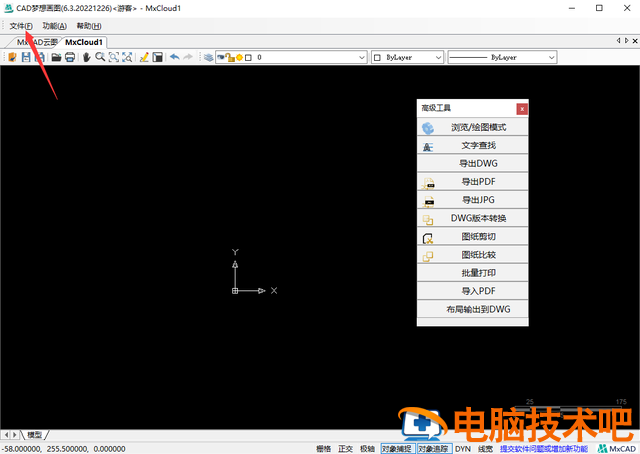This screenshot has width=640, height=454.
Task: Click the 布局输出到DWG button
Action: point(473,309)
